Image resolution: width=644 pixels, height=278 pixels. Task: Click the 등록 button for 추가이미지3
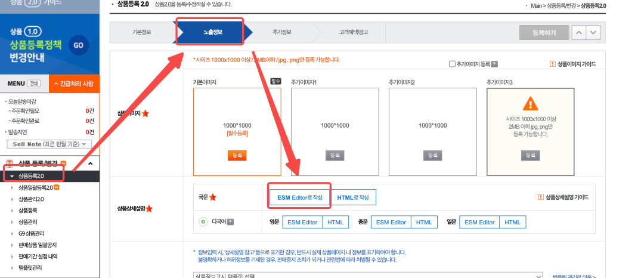pos(530,155)
